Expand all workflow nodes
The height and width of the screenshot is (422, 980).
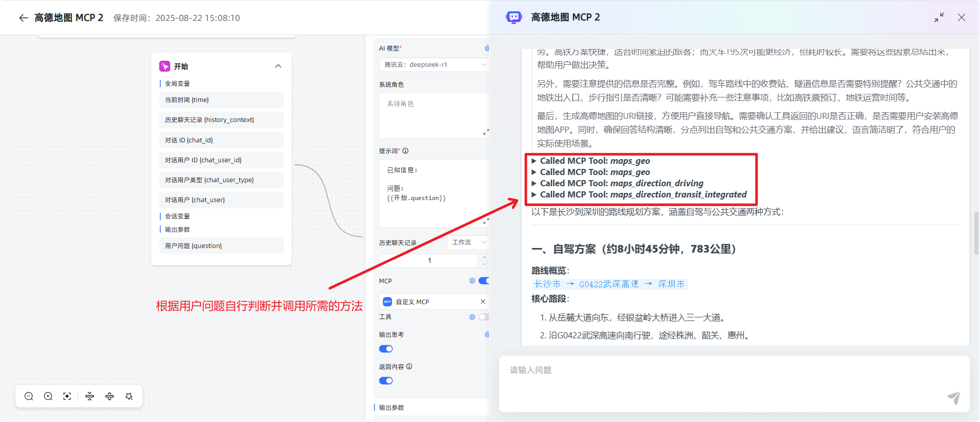click(109, 396)
